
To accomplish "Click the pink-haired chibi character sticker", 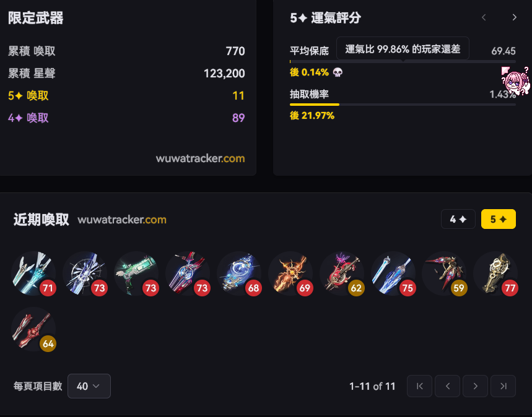I will coord(515,80).
